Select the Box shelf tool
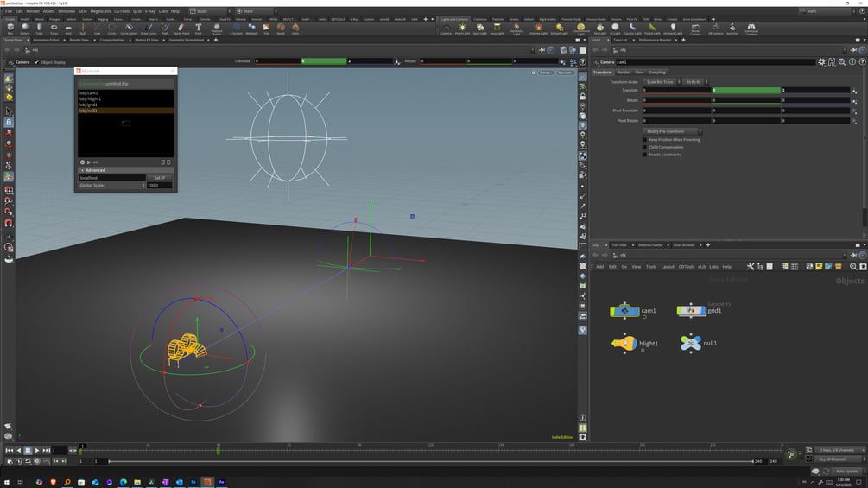 [x=10, y=29]
